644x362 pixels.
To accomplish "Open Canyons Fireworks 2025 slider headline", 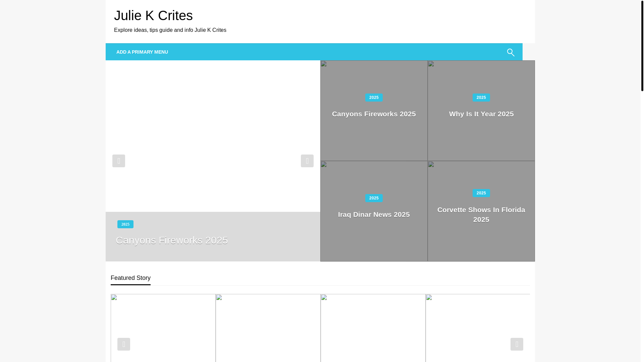I will (172, 240).
